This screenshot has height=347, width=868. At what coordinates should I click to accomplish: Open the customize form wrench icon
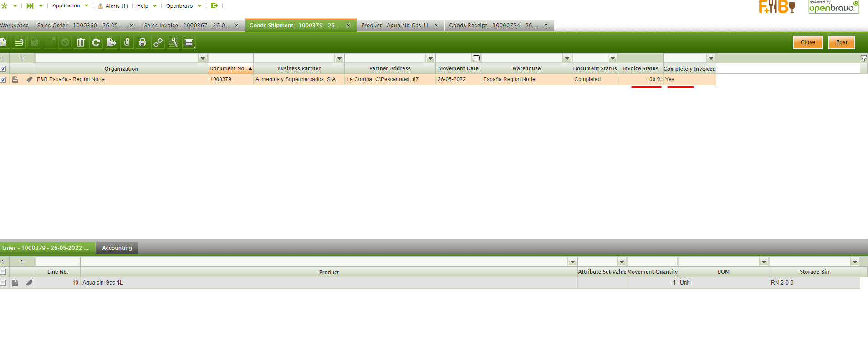tap(174, 42)
